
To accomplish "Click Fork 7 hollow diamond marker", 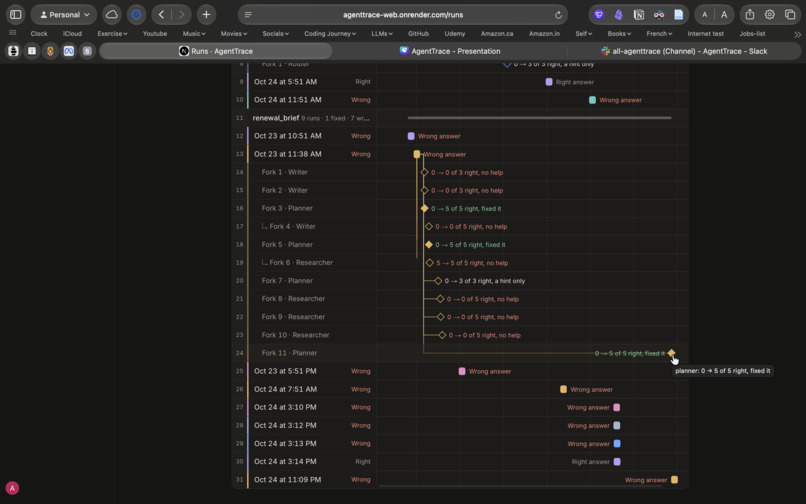I will click(438, 280).
